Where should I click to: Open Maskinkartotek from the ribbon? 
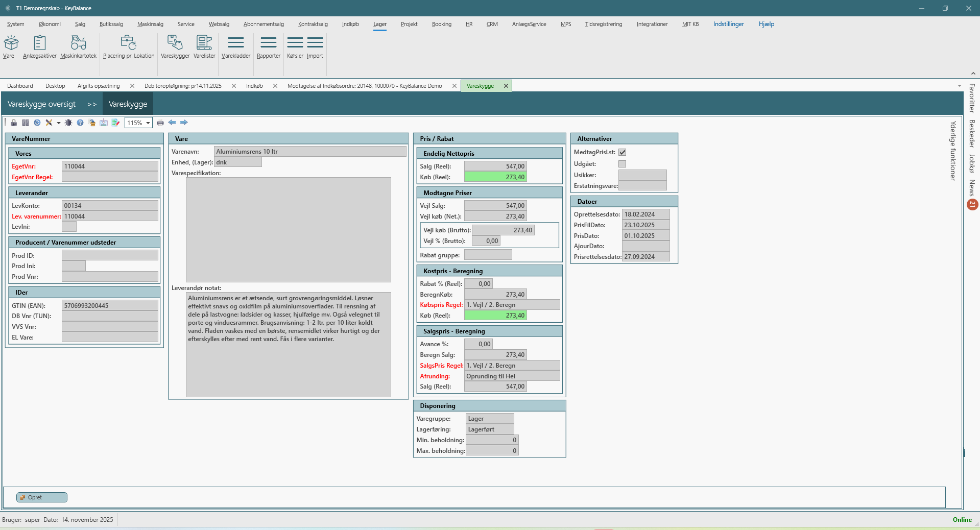pyautogui.click(x=78, y=47)
